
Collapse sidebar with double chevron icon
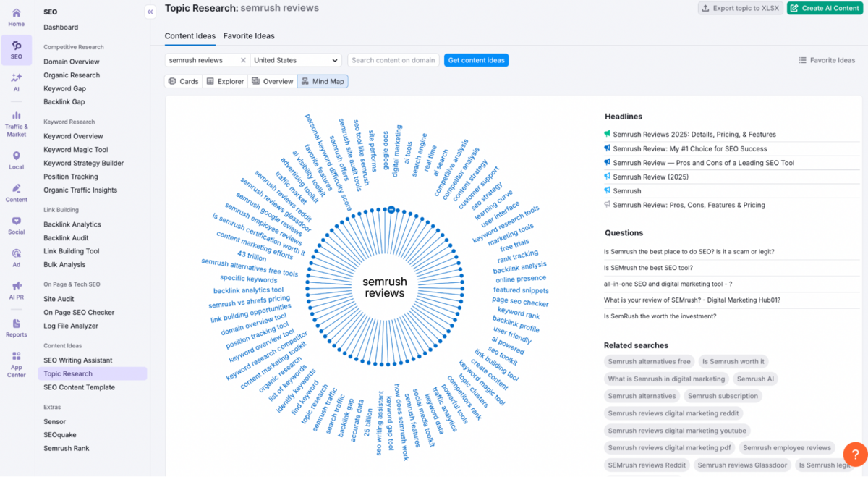(x=150, y=12)
